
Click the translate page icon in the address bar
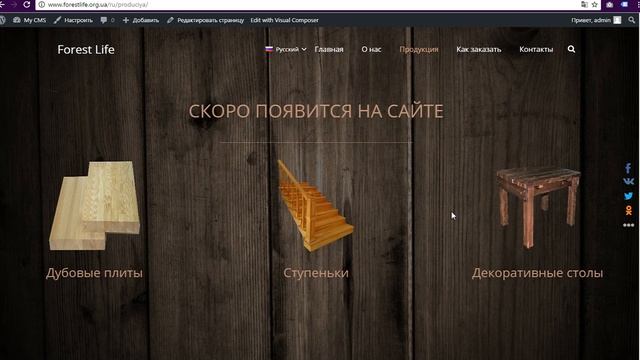584,4
